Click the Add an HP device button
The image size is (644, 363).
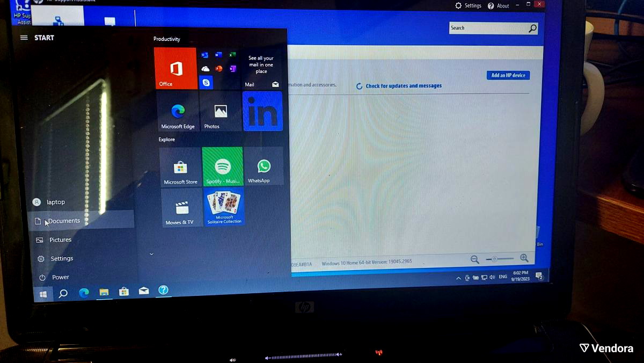point(508,75)
